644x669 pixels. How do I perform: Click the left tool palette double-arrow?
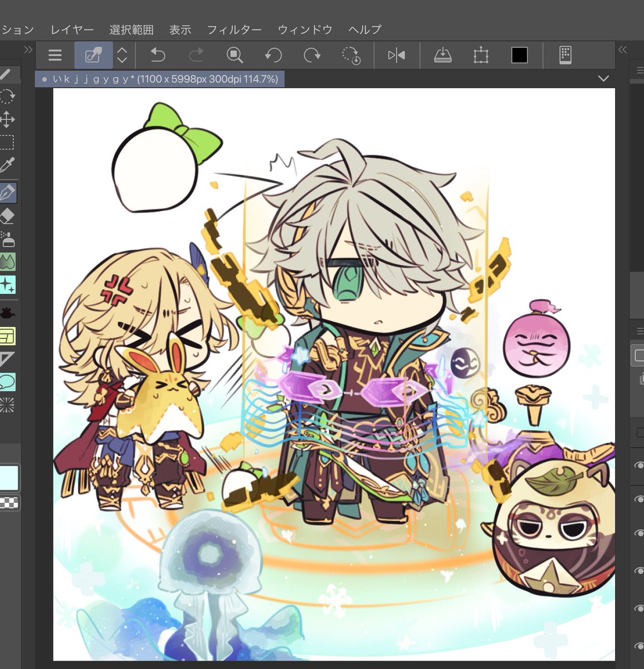28,50
